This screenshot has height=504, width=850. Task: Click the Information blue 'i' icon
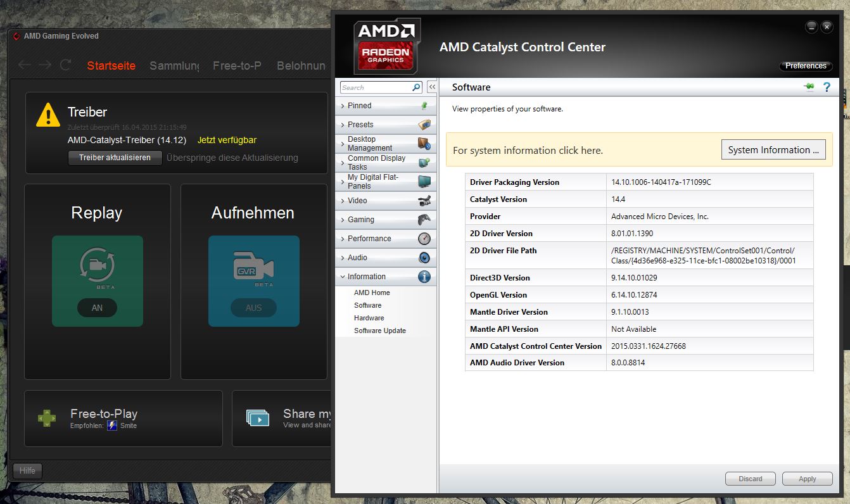[x=424, y=277]
